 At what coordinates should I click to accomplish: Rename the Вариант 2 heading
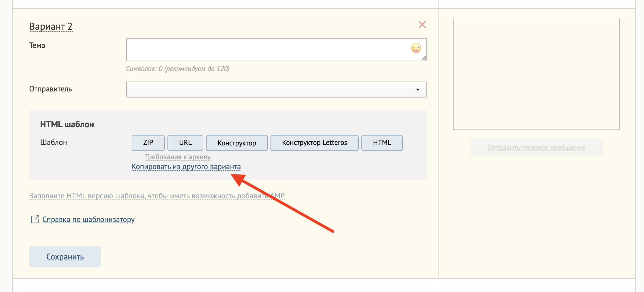pyautogui.click(x=51, y=26)
